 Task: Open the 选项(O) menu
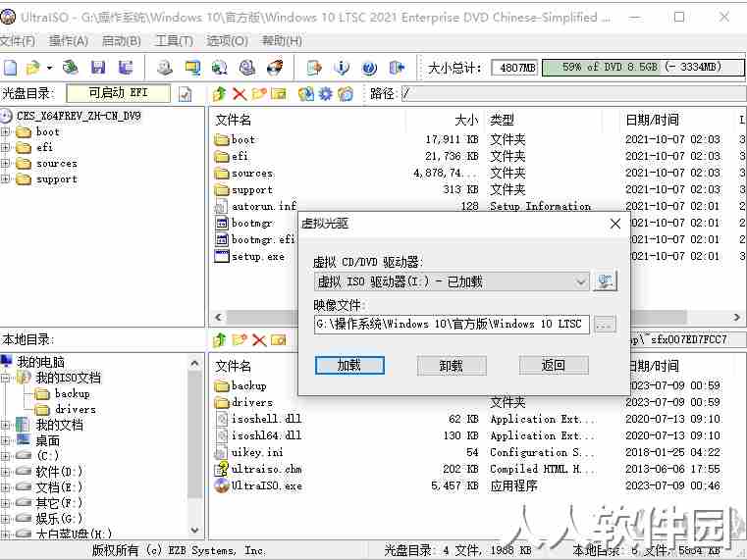click(228, 41)
